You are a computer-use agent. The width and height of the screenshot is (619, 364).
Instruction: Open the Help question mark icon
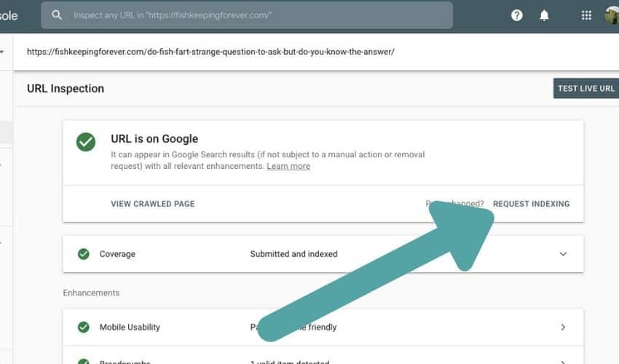(517, 15)
